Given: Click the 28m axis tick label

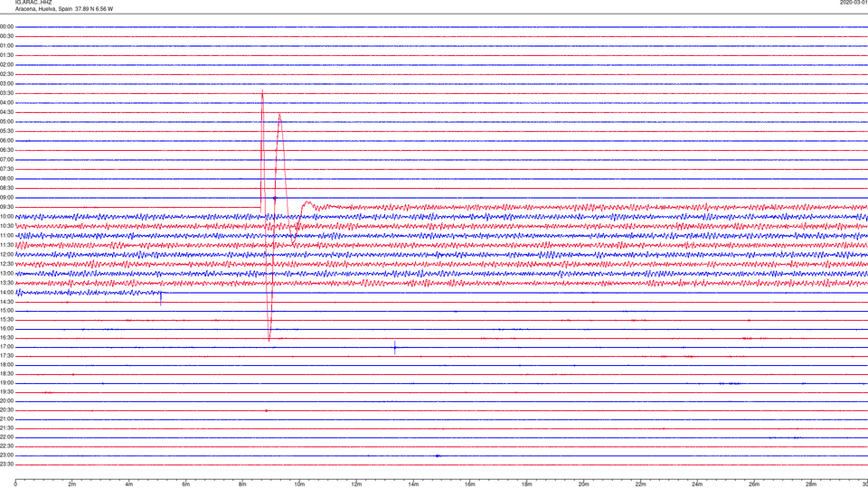Looking at the screenshot, I should click(811, 484).
